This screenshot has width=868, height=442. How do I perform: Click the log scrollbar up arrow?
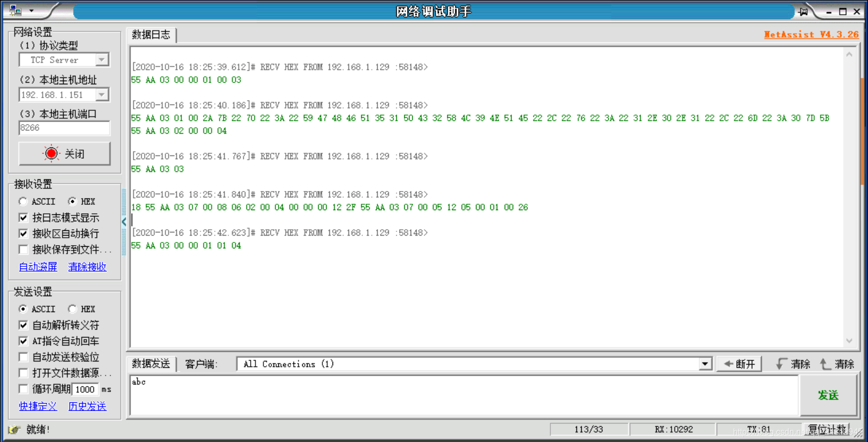[x=849, y=55]
